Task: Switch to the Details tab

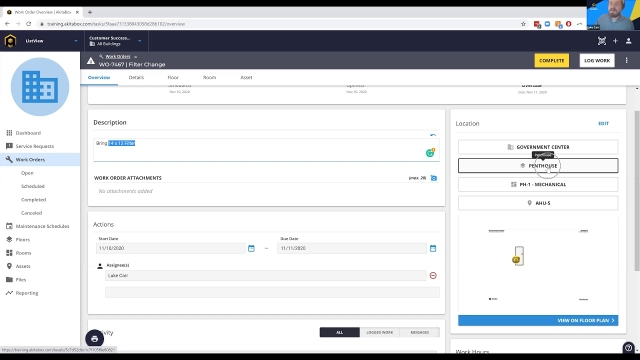Action: [x=136, y=77]
